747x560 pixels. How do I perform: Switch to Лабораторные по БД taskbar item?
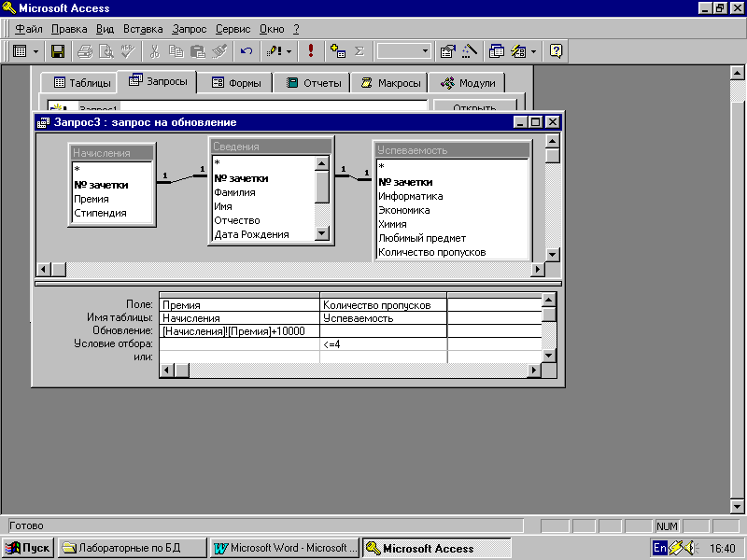(x=133, y=548)
